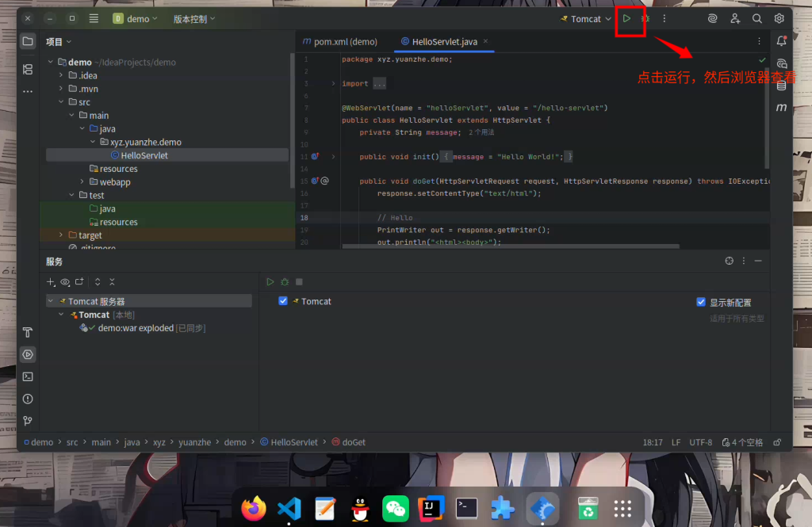Switch to the pom.xml (demo) editor tab
The image size is (812, 527).
click(x=340, y=41)
